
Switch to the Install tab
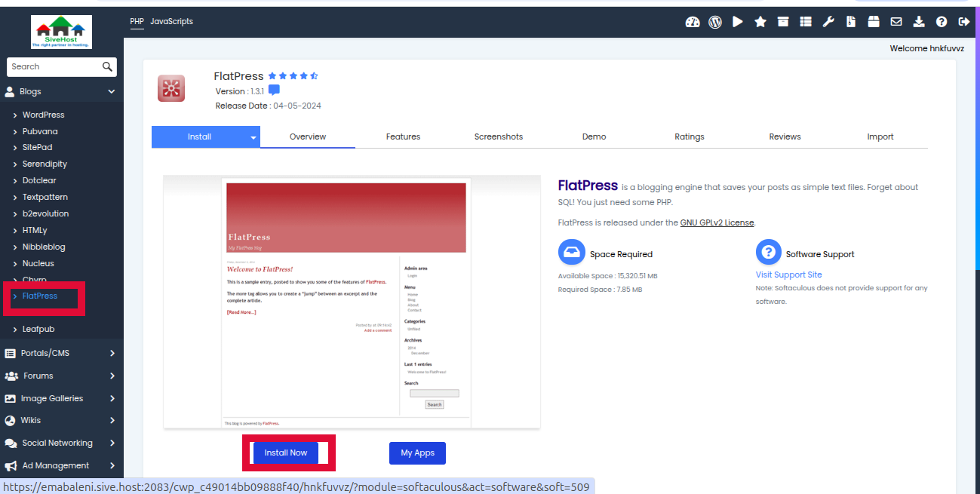tap(199, 137)
